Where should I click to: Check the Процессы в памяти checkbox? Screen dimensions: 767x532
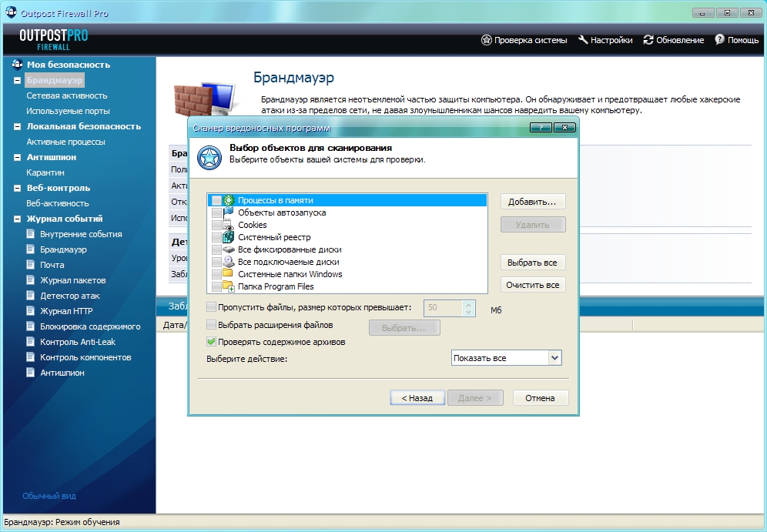tap(216, 200)
